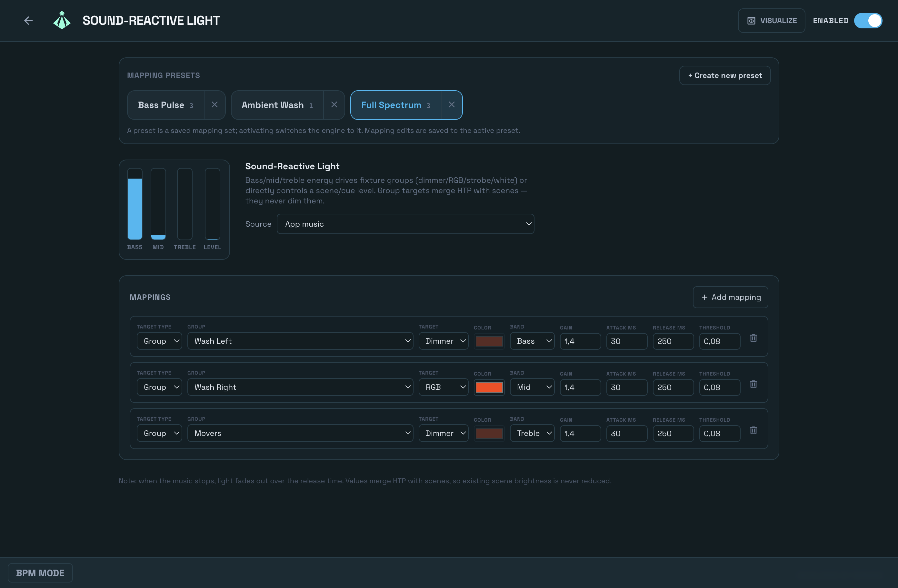Open the Source dropdown

click(405, 224)
